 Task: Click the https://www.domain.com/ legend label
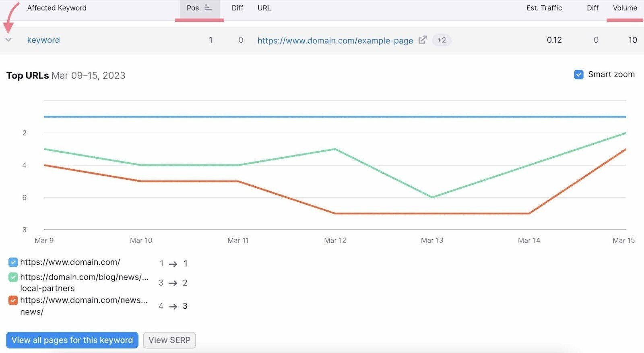[x=70, y=262]
